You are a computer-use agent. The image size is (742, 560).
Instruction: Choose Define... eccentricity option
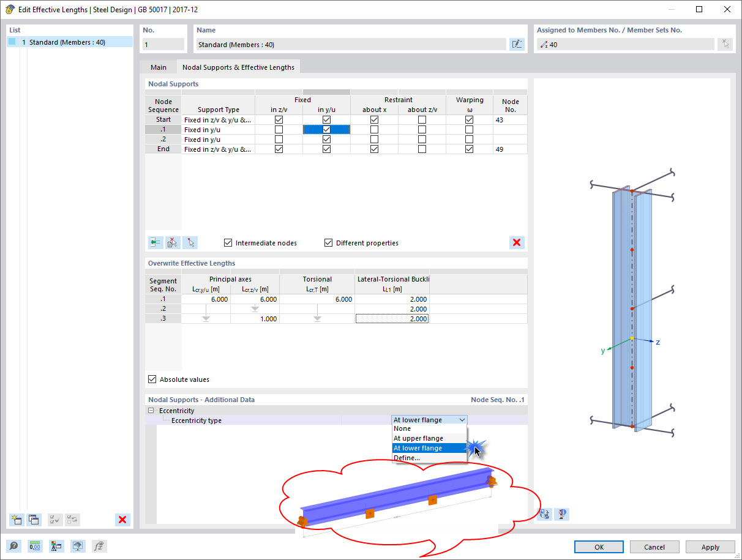pyautogui.click(x=429, y=458)
